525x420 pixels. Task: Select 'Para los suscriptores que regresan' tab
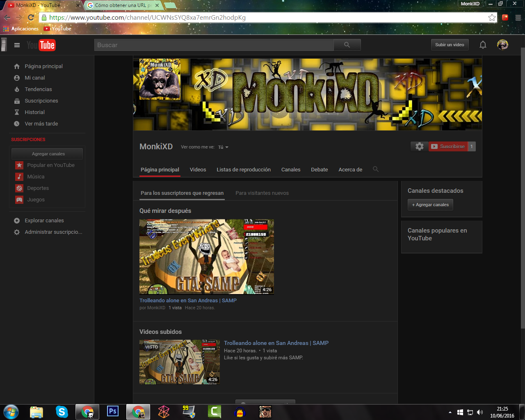(x=182, y=193)
